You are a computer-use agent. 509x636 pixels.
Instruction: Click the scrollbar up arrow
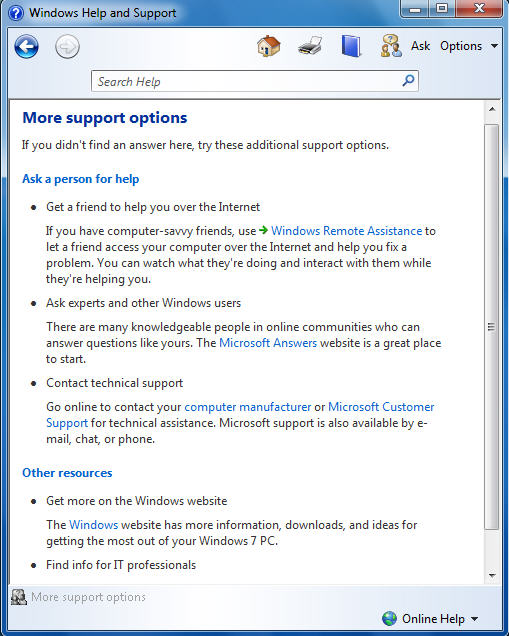click(x=492, y=109)
